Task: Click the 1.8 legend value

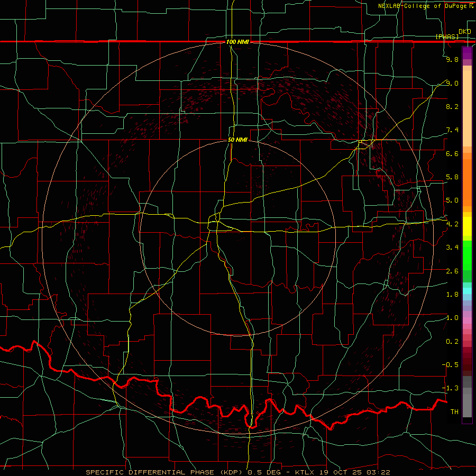Action: coord(452,295)
